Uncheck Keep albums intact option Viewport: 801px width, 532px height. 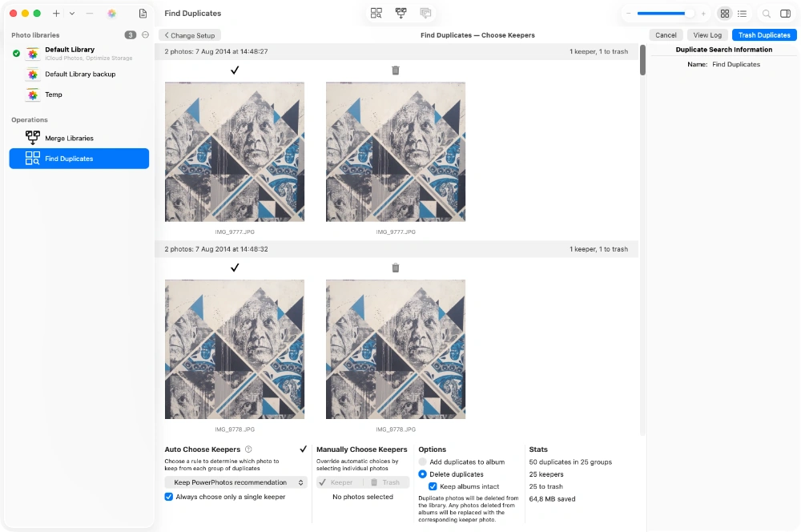[433, 486]
